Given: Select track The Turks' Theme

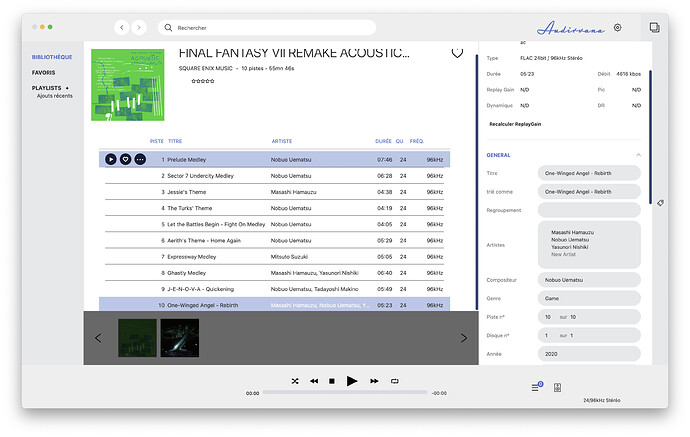Looking at the screenshot, I should pos(274,208).
